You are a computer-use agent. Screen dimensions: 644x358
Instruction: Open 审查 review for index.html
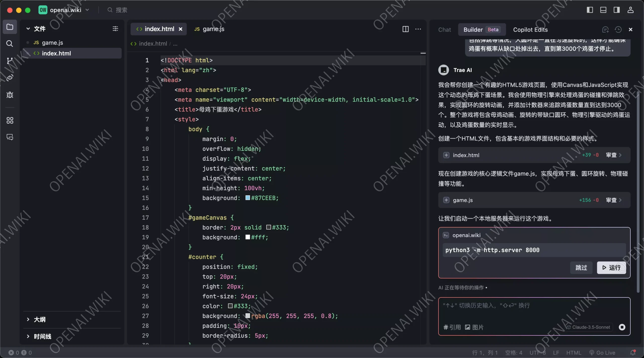coord(614,155)
